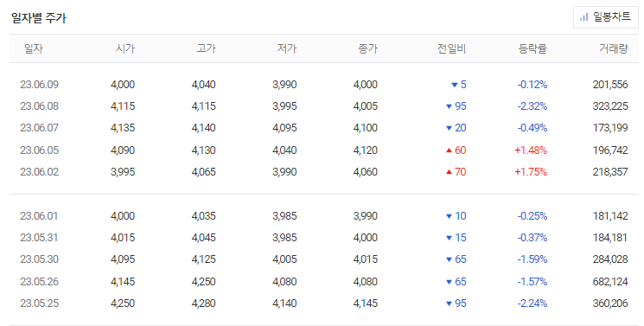Click high price 4,035 on 23.06.01

coord(204,216)
